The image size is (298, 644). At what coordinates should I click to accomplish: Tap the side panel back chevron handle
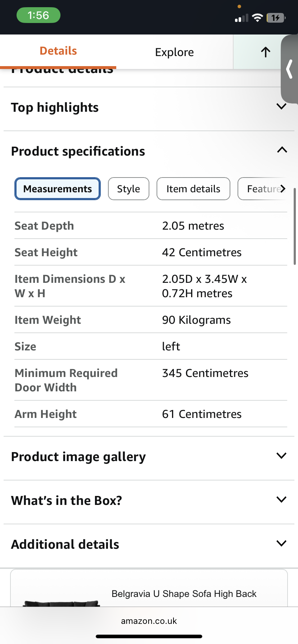[289, 69]
